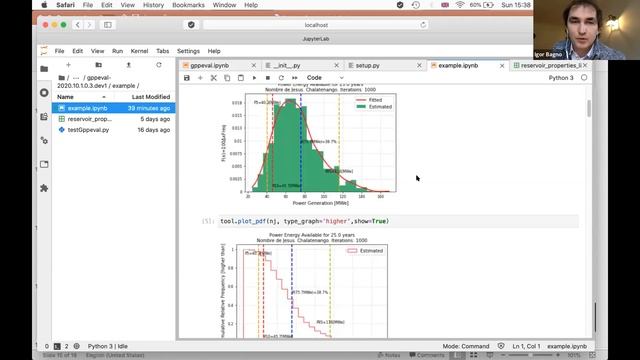
Task: Open the Run menu
Action: pos(117,51)
